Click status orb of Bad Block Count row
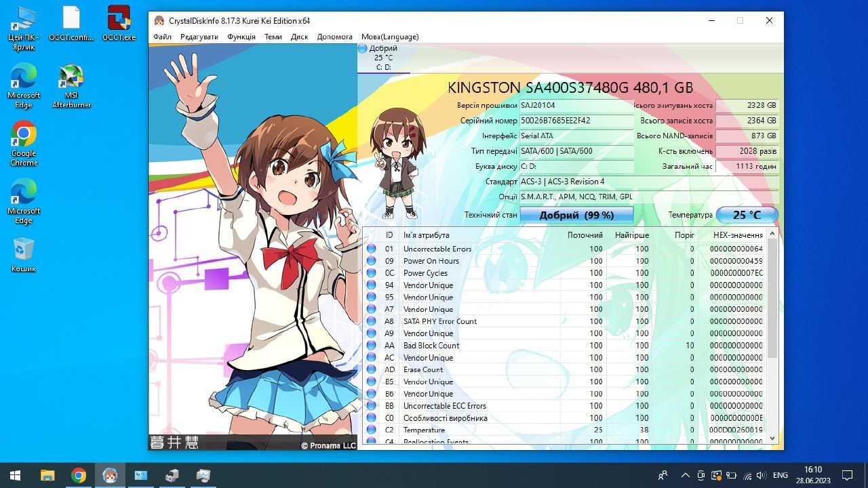The height and width of the screenshot is (488, 868). (371, 346)
